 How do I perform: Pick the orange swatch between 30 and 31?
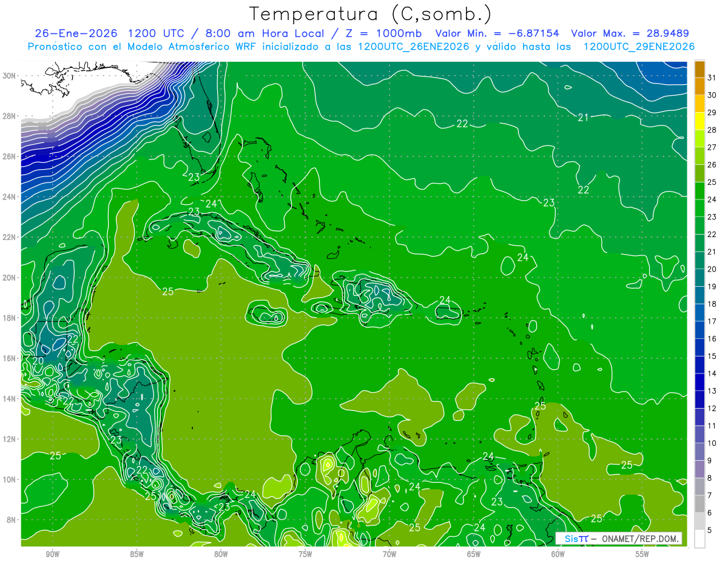coord(699,86)
